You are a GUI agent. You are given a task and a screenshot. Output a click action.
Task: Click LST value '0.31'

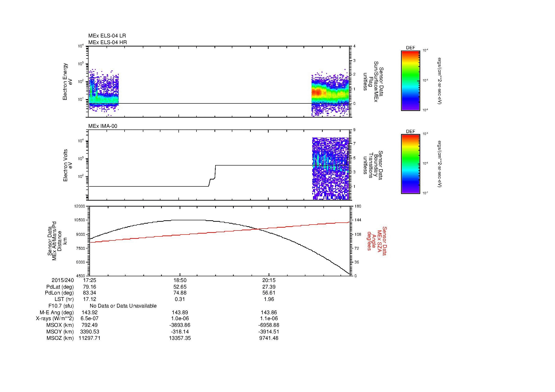click(180, 299)
